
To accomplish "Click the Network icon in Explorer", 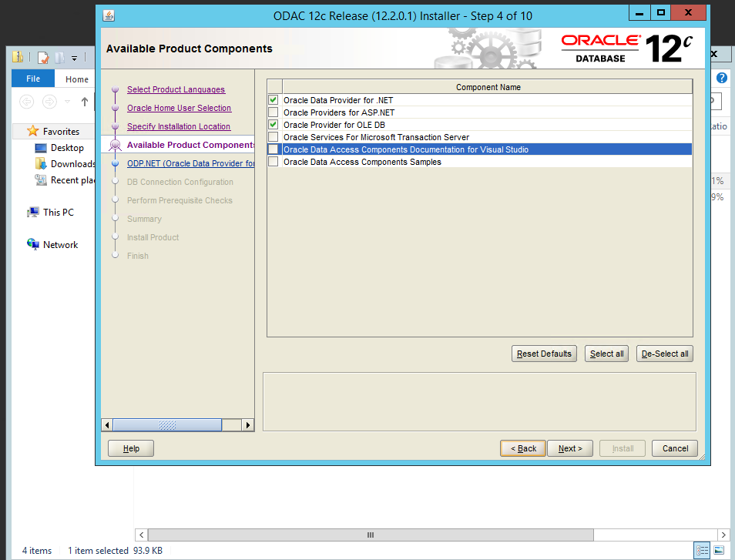I will 33,244.
